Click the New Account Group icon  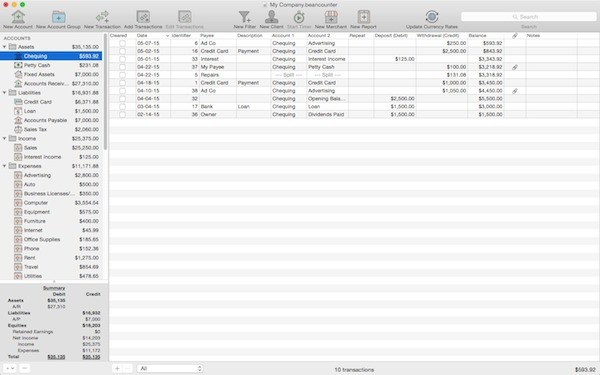pos(59,17)
